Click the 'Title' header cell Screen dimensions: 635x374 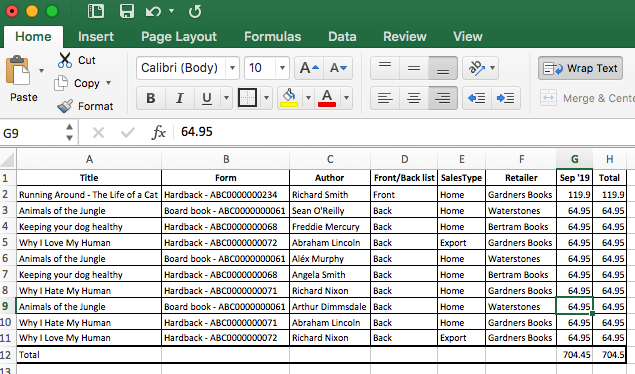coord(89,178)
